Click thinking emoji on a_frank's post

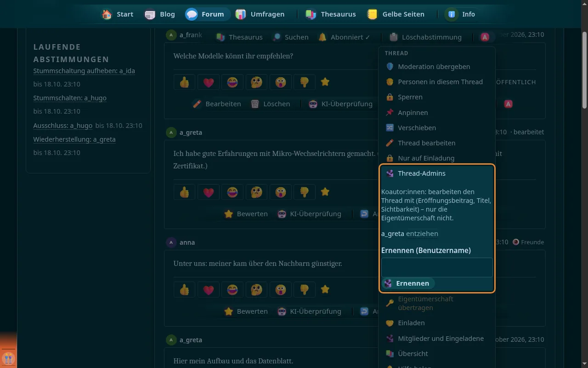click(256, 82)
